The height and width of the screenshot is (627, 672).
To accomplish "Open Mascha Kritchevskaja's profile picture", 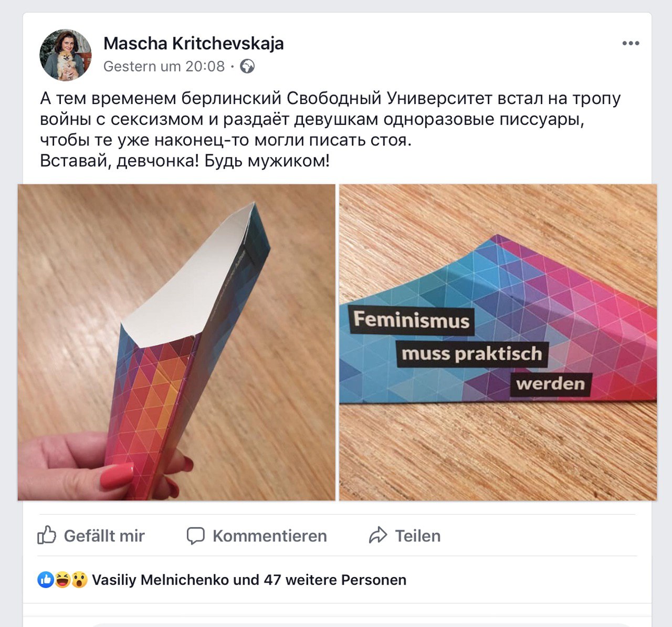I will [x=66, y=55].
